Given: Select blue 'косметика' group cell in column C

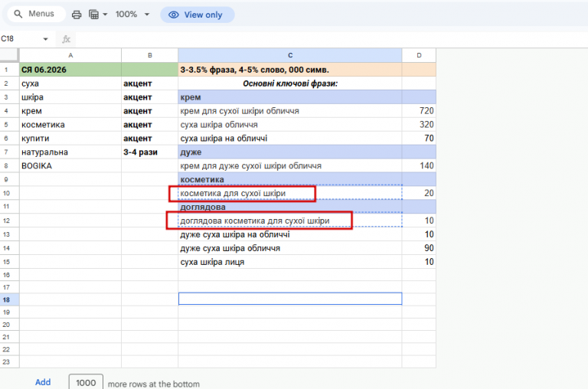Looking at the screenshot, I should (290, 179).
